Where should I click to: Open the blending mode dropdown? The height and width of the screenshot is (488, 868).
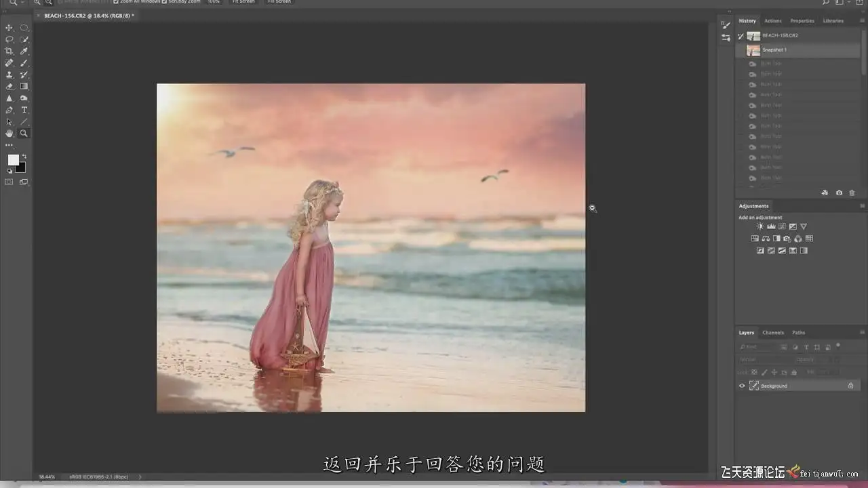[x=765, y=360]
